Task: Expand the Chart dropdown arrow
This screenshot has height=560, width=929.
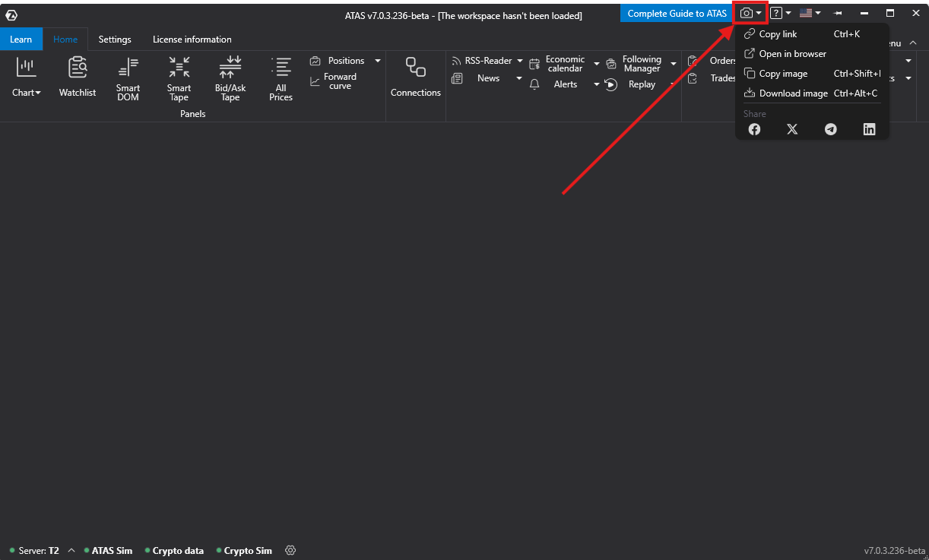Action: point(38,93)
